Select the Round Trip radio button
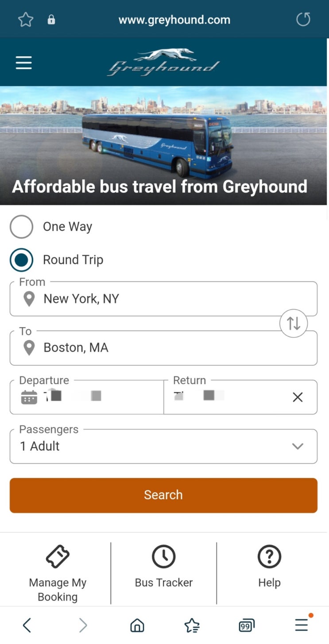The width and height of the screenshot is (329, 644). [x=21, y=260]
